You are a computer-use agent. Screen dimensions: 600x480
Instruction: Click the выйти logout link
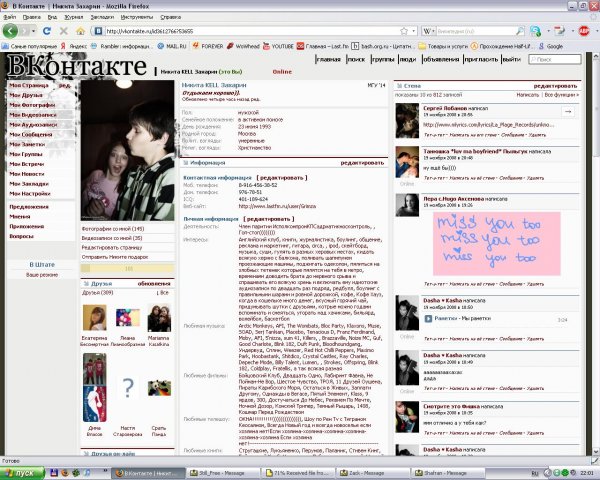coord(511,60)
